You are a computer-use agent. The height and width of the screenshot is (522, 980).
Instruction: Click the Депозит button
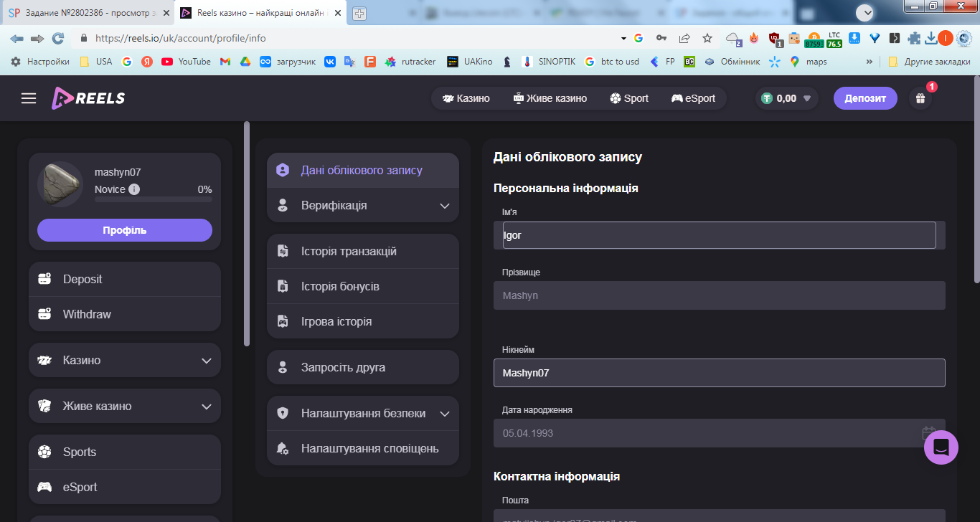click(865, 98)
